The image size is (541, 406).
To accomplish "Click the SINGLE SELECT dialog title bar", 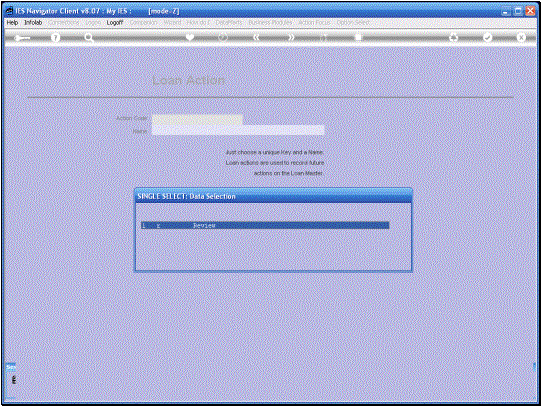I will point(273,196).
